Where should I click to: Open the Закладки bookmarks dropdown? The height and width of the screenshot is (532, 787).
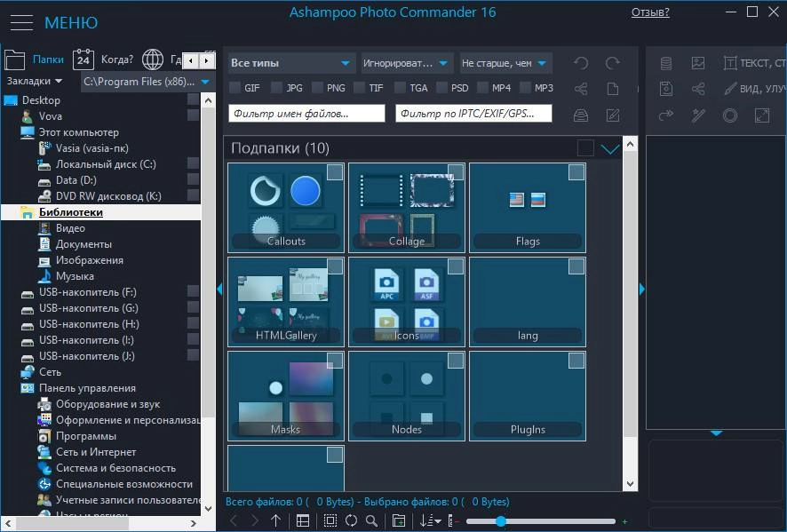pos(34,81)
